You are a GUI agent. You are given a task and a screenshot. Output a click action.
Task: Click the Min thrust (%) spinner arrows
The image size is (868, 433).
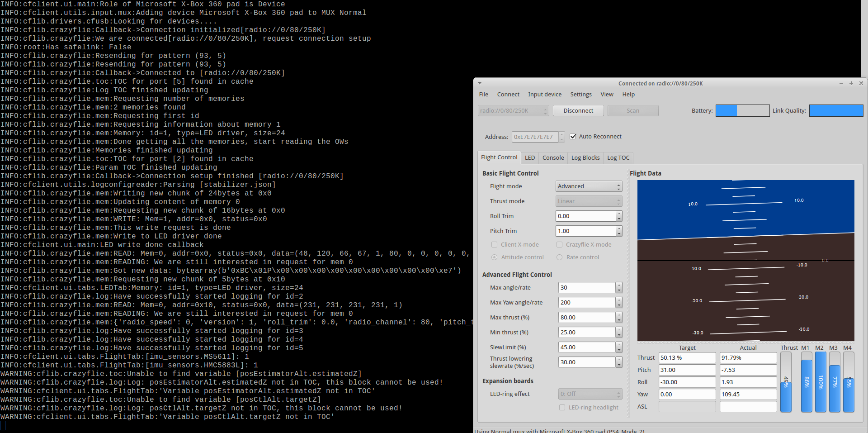click(x=619, y=333)
